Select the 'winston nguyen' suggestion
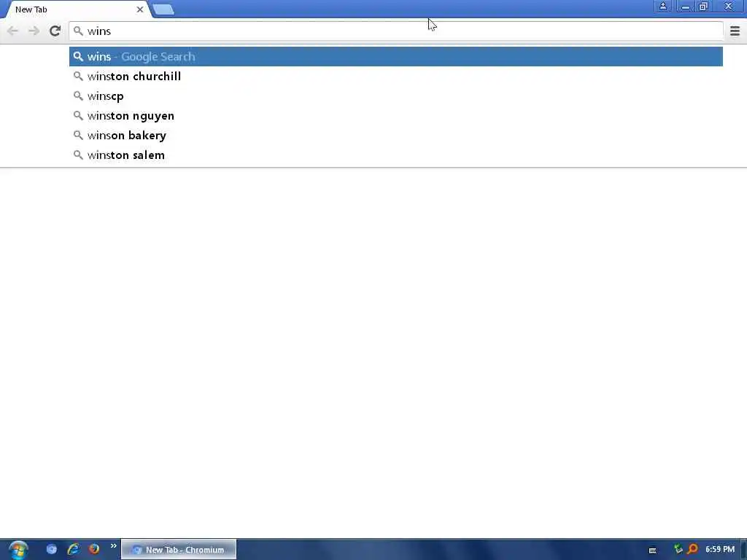747x560 pixels. point(396,116)
